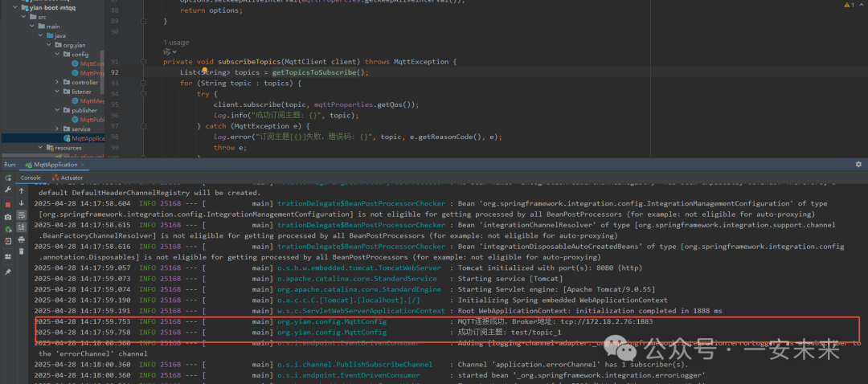Viewport: 868px width, 384px height.
Task: Open the warning indicator in the editor corner
Action: click(848, 5)
